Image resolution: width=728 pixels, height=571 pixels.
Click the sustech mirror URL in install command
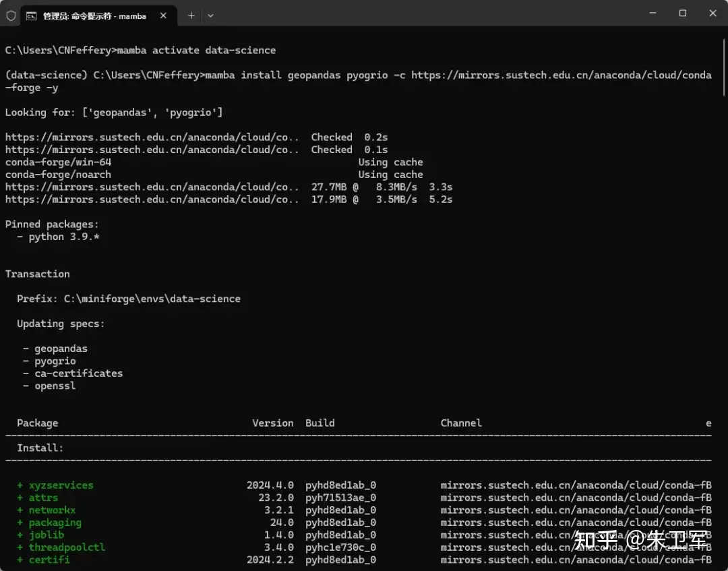(x=561, y=76)
